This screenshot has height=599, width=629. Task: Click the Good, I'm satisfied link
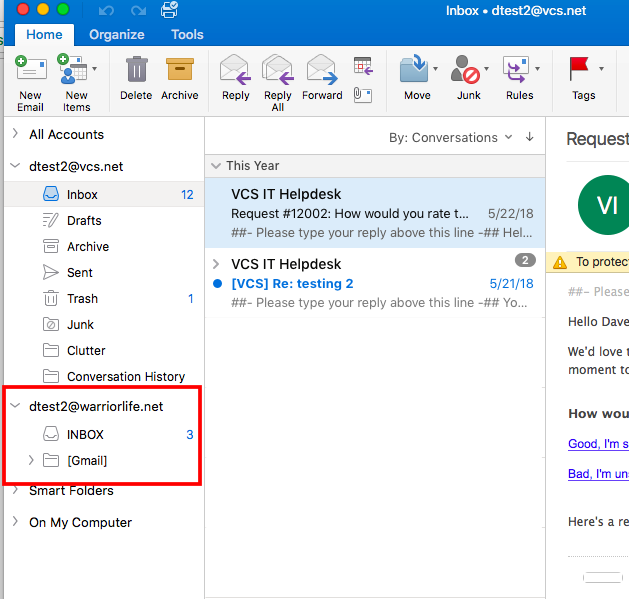pyautogui.click(x=598, y=444)
